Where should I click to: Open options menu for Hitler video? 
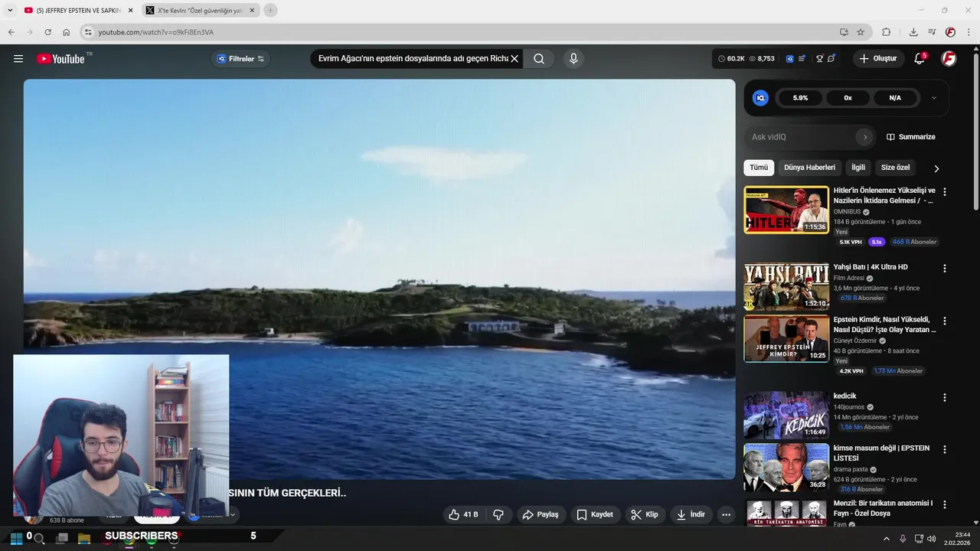tap(944, 192)
